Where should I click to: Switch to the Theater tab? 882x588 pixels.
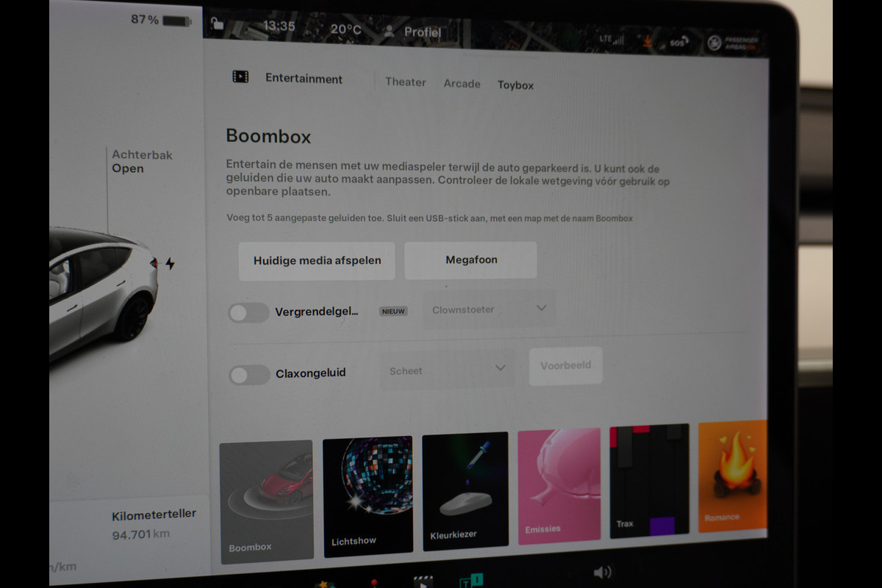(x=406, y=82)
